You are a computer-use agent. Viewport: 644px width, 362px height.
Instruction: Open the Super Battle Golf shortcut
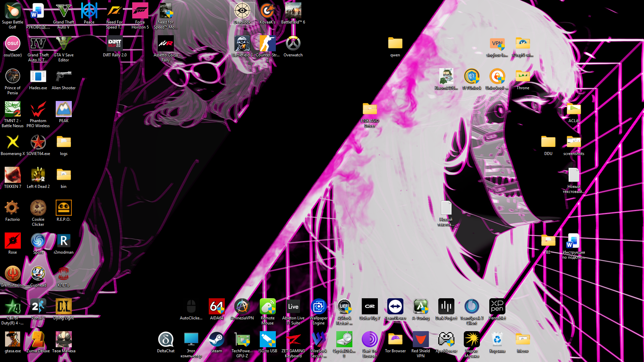point(13,15)
